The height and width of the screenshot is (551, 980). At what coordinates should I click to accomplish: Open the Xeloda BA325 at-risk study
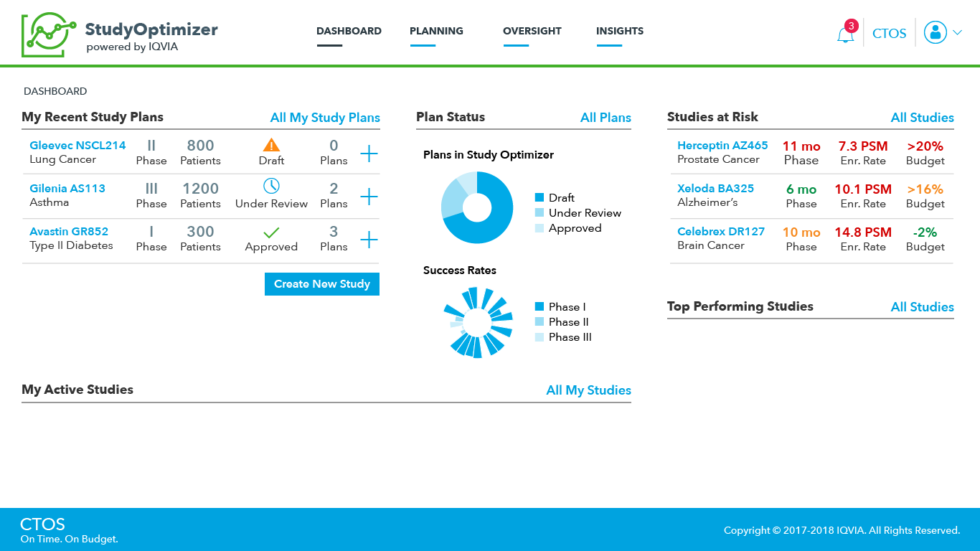tap(716, 188)
